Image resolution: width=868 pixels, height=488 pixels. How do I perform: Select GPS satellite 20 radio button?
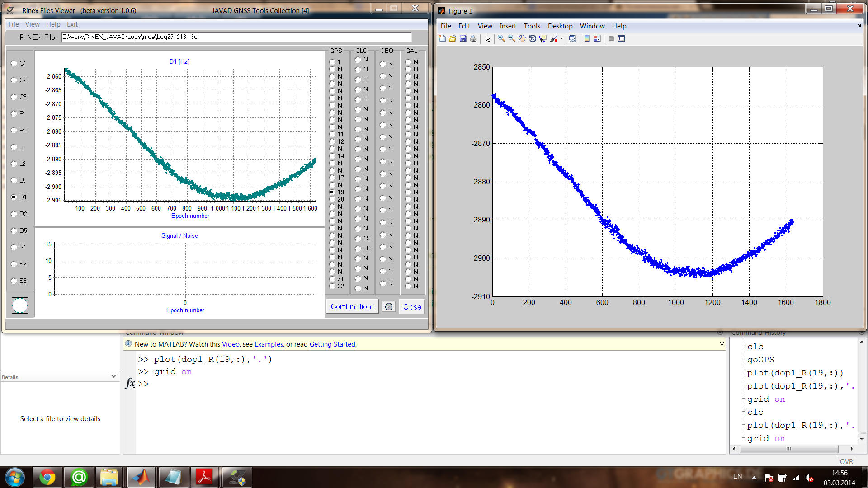332,199
